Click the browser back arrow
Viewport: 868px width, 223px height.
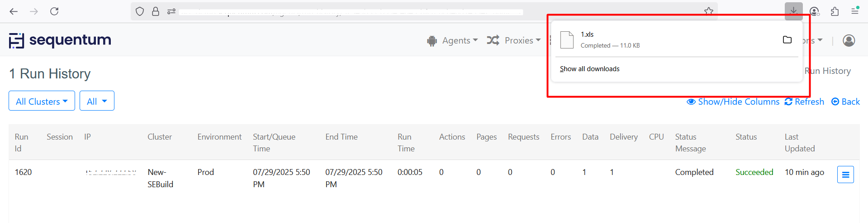14,11
